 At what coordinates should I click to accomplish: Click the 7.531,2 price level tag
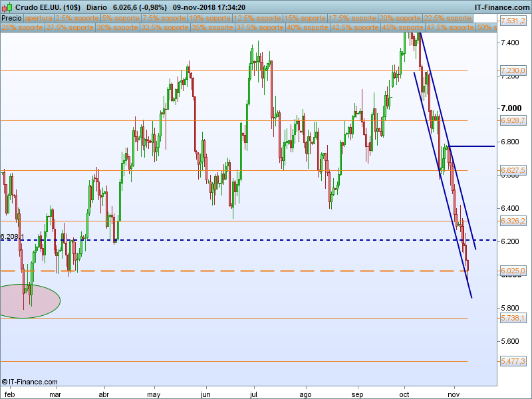pyautogui.click(x=513, y=21)
